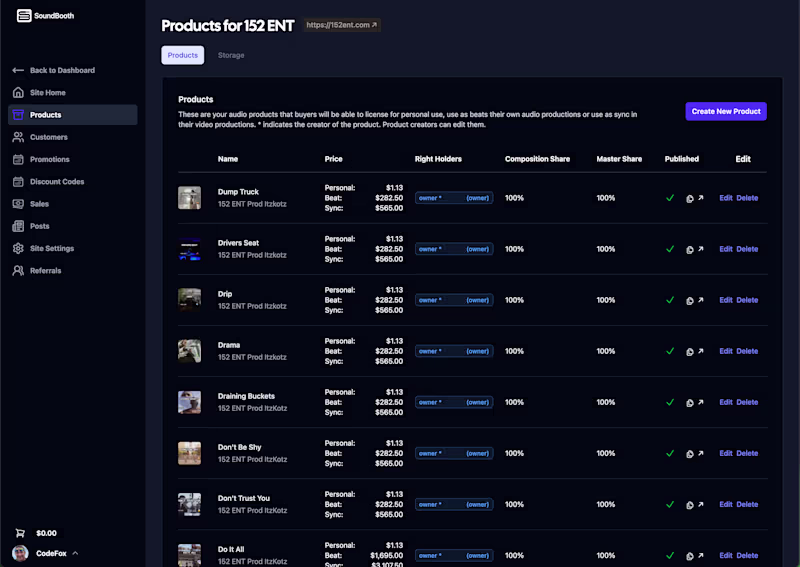Screen dimensions: 800x567
Task: Toggle published checkmark for Don't Be Shy
Action: coord(670,453)
